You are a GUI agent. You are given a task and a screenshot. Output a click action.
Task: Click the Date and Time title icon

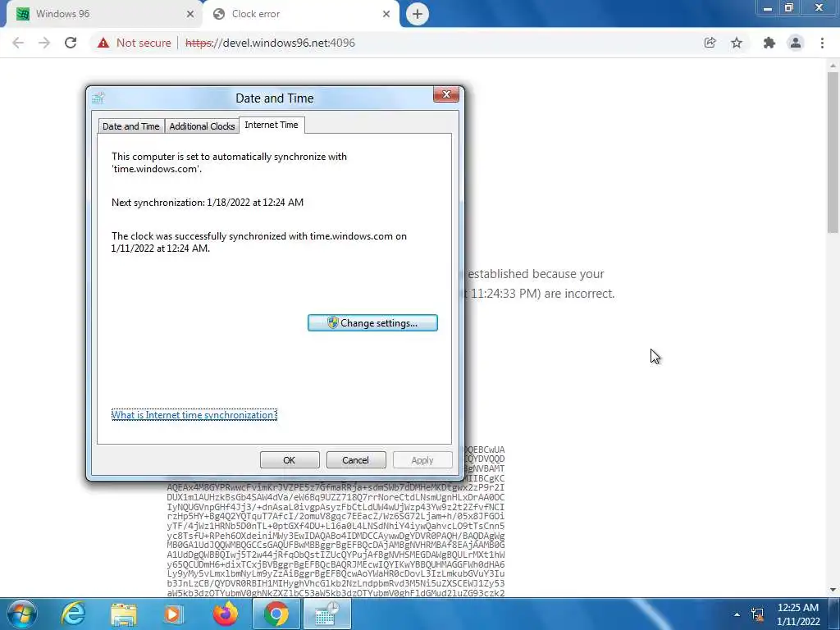(x=98, y=98)
